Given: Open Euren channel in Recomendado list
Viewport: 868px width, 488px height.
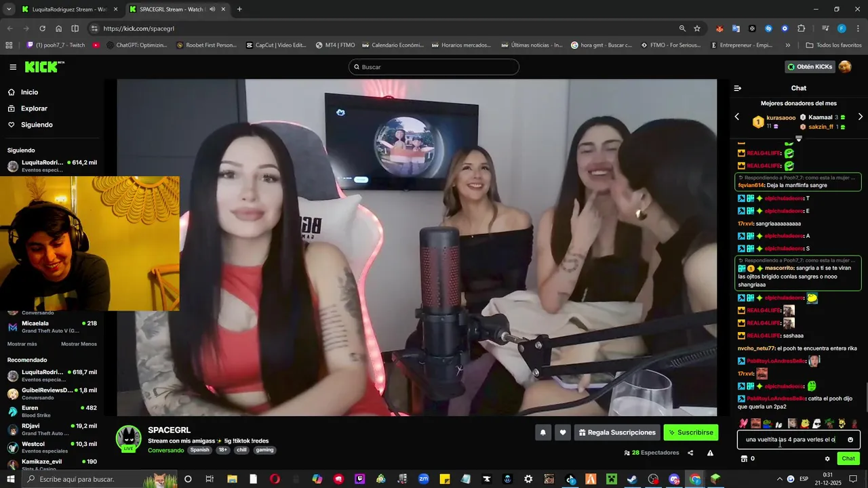Looking at the screenshot, I should pyautogui.click(x=52, y=411).
